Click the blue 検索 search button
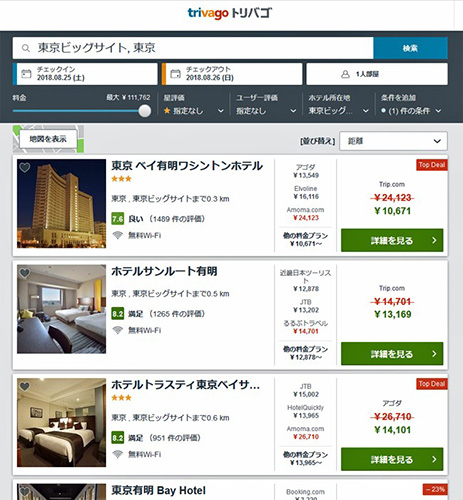This screenshot has width=463, height=500. (x=410, y=48)
